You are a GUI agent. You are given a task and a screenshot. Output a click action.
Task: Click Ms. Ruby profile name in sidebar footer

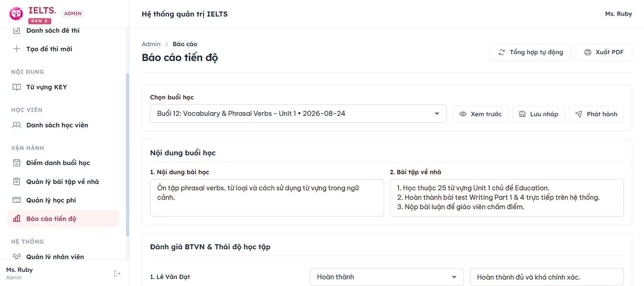(19, 270)
